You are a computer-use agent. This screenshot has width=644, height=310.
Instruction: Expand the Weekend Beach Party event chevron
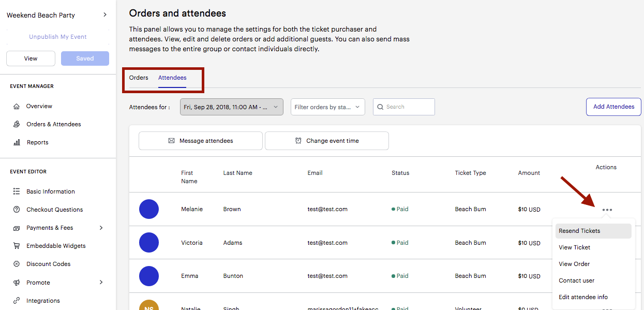point(105,15)
